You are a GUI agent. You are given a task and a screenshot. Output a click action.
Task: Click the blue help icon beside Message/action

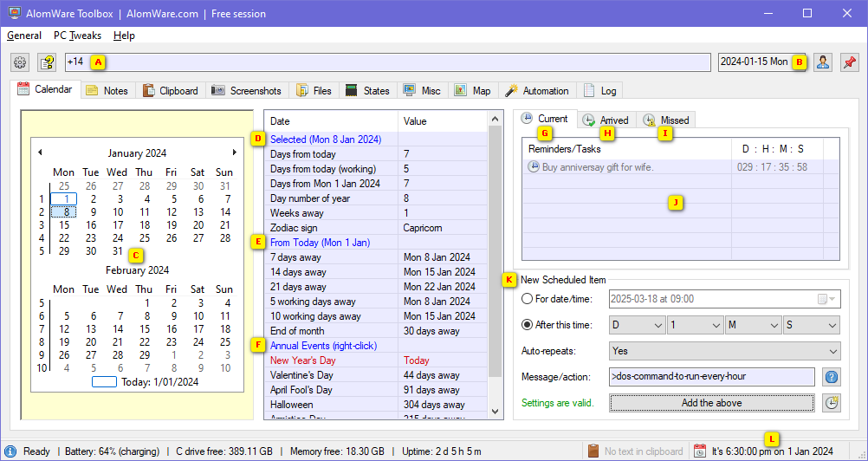coord(831,377)
